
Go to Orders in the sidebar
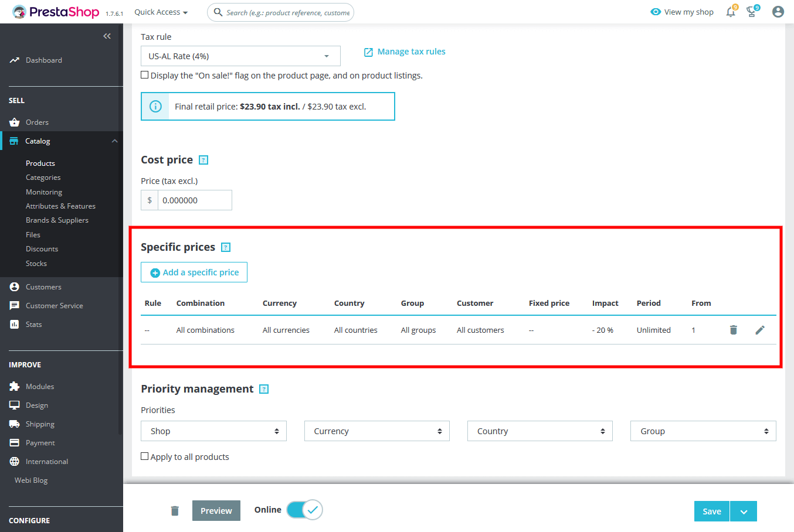pos(37,122)
